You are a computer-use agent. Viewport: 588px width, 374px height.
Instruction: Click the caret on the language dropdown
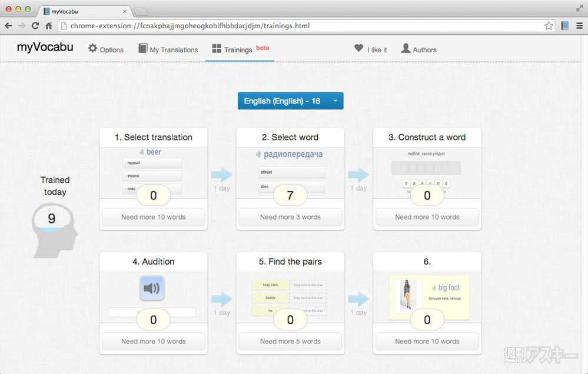click(335, 101)
